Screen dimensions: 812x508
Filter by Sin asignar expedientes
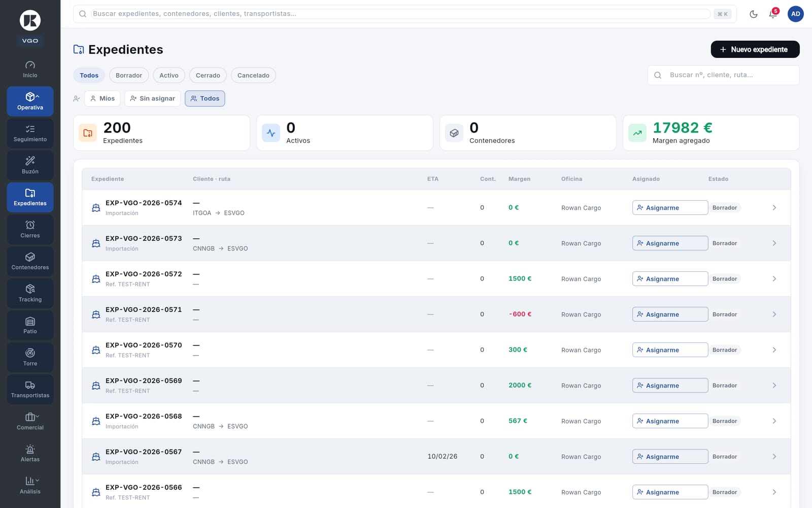point(153,99)
